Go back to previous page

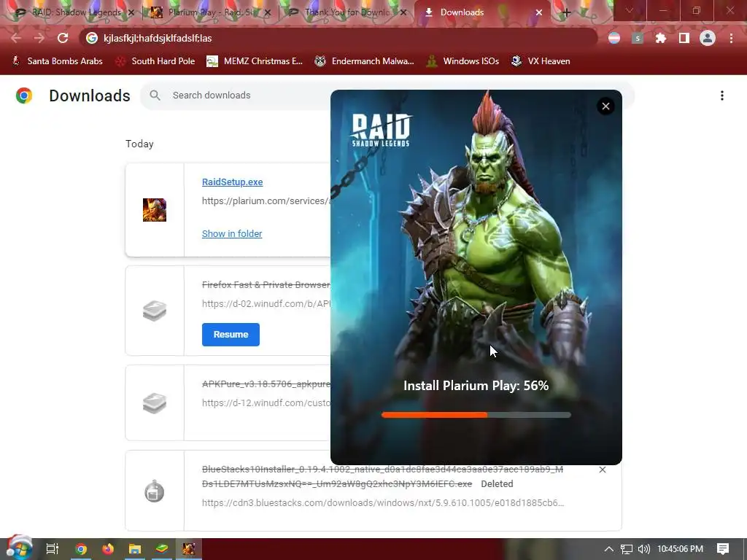pyautogui.click(x=16, y=38)
